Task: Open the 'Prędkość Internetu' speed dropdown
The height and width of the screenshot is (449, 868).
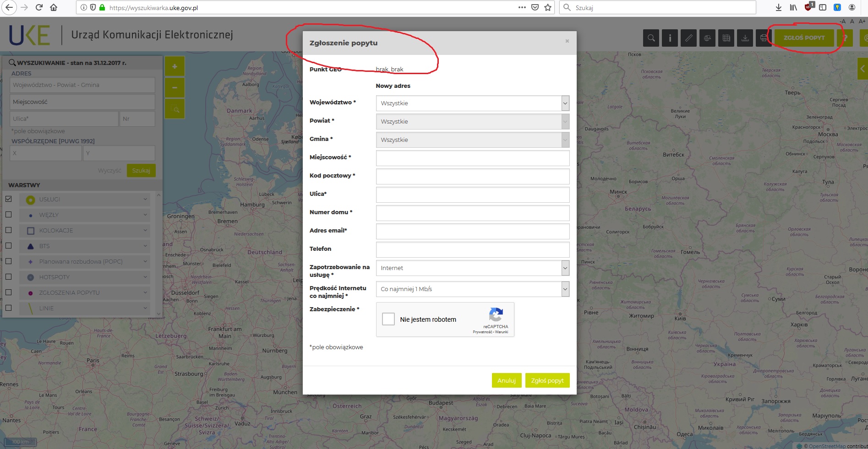Action: point(472,289)
